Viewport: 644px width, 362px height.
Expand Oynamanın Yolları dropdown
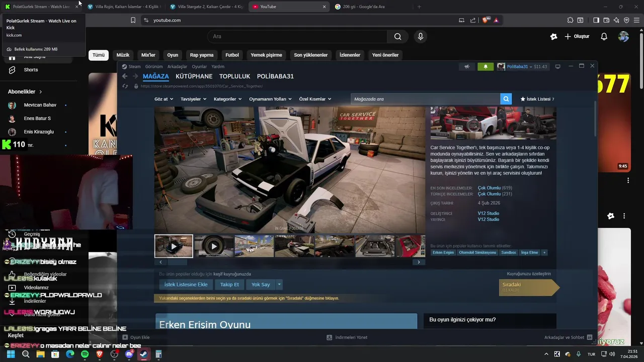coord(270,99)
